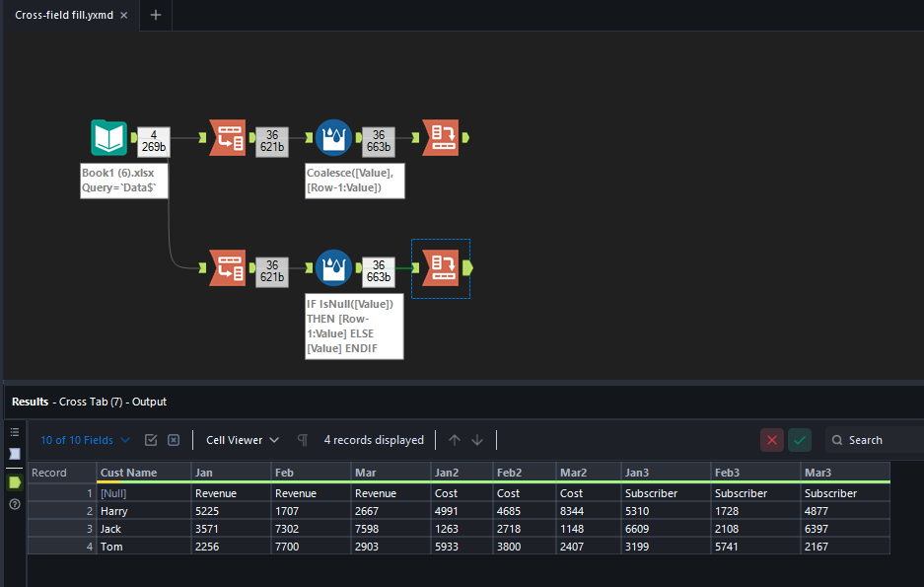Select the 8344 value in Mar2 column
Image resolution: width=924 pixels, height=587 pixels.
[x=588, y=511]
